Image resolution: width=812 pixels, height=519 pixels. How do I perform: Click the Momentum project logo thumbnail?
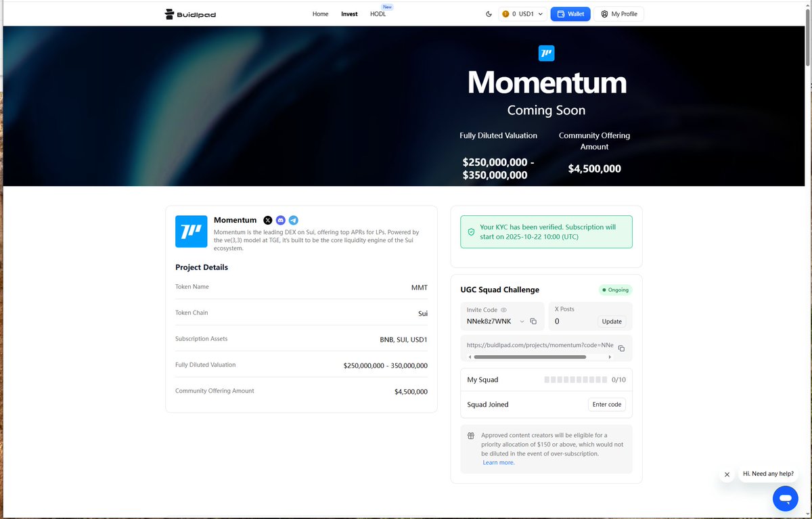tap(191, 231)
